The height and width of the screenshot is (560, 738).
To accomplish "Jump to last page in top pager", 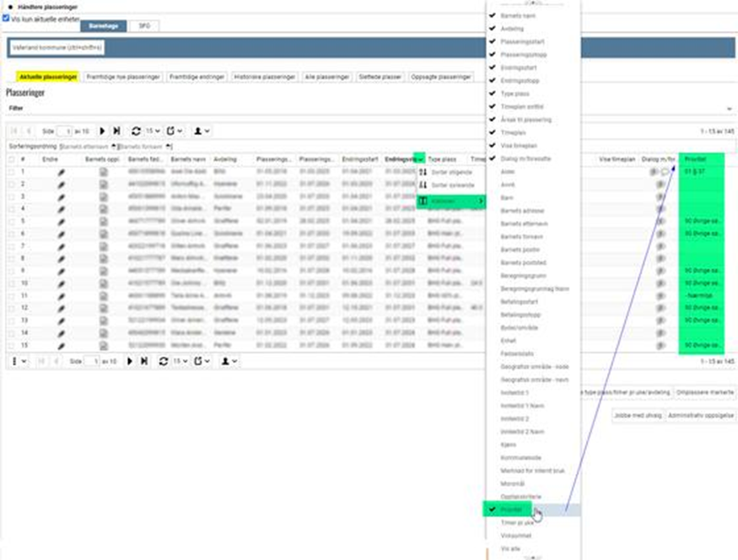I will point(116,132).
